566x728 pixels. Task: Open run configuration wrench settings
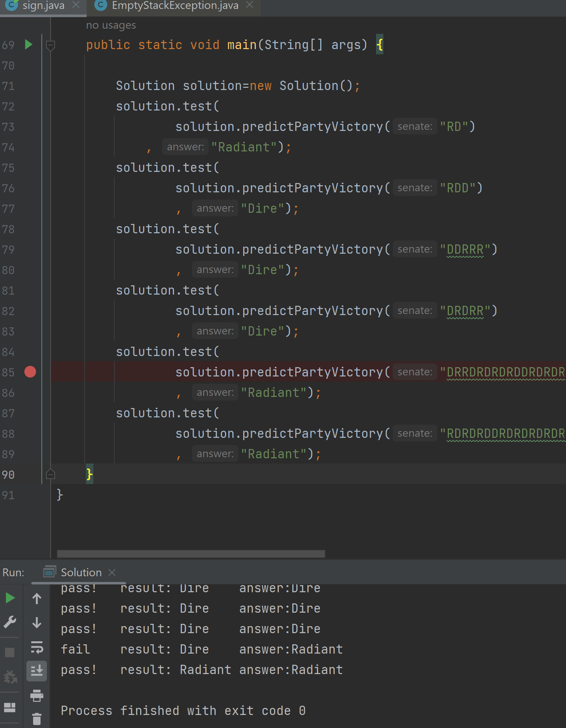click(x=10, y=622)
